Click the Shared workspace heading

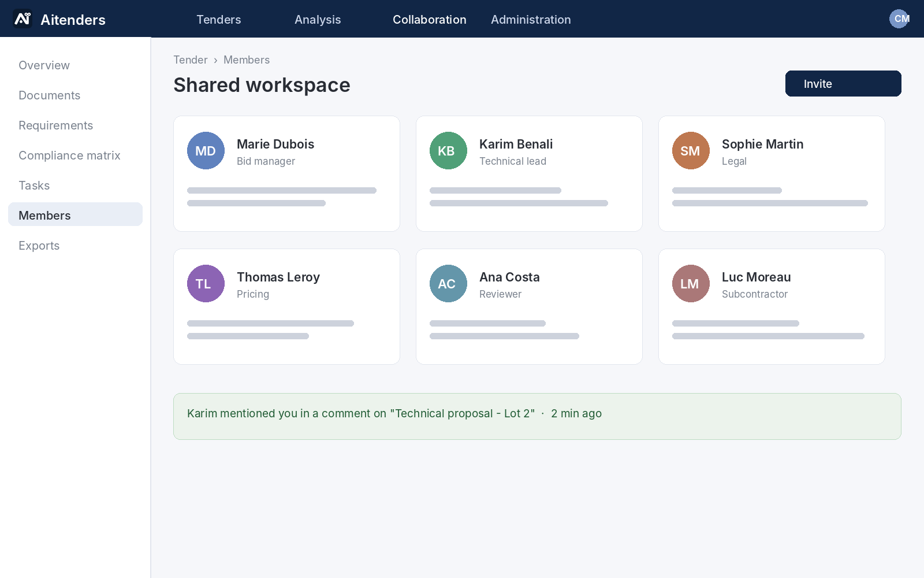[262, 85]
